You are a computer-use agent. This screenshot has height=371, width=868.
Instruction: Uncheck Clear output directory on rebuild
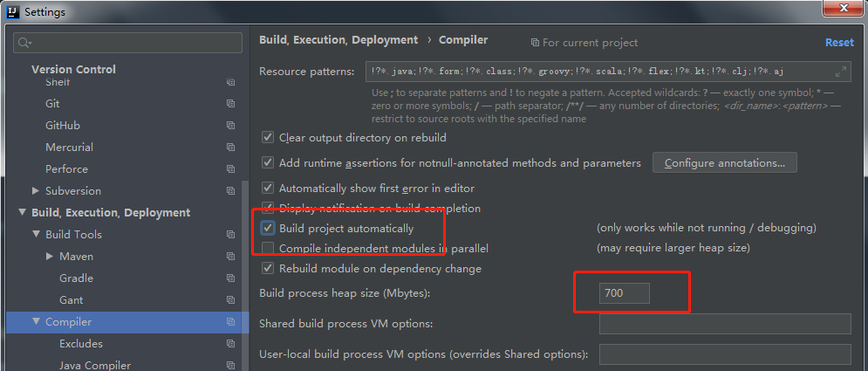268,138
